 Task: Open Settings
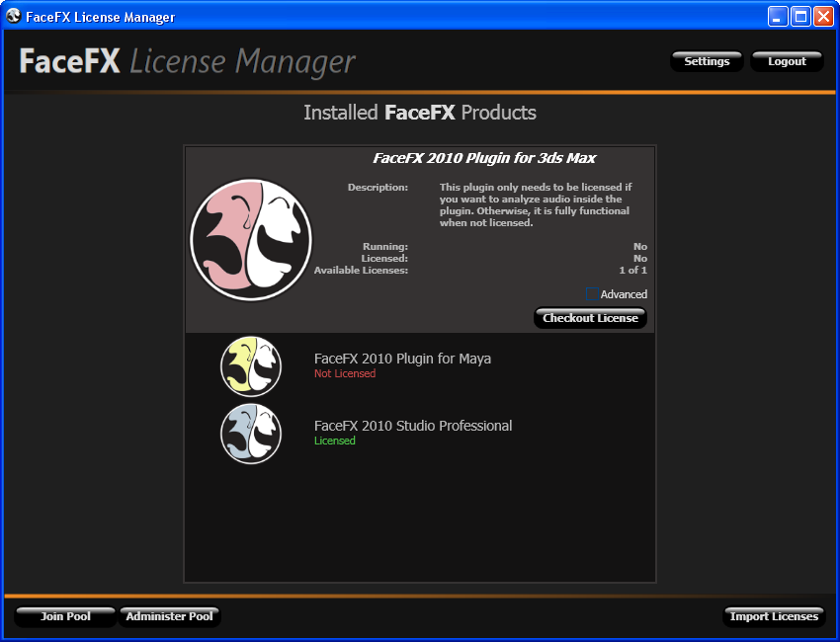[x=707, y=61]
